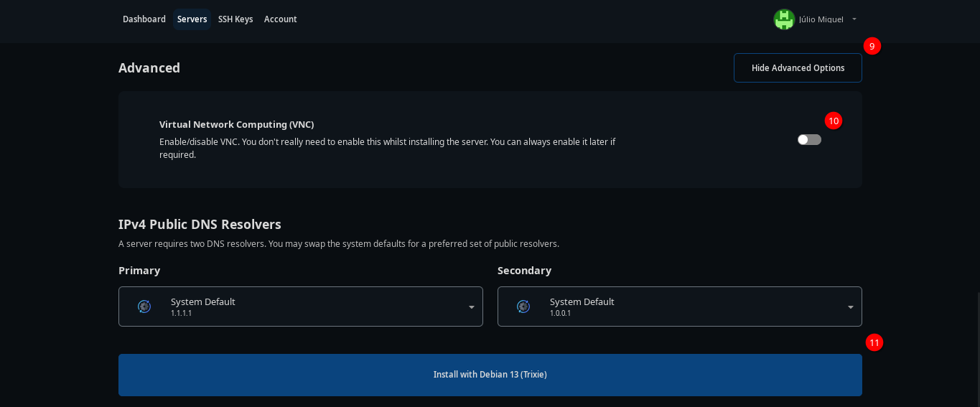Click the Secondary resolver System Default icon
Image resolution: width=980 pixels, height=407 pixels.
pos(523,307)
